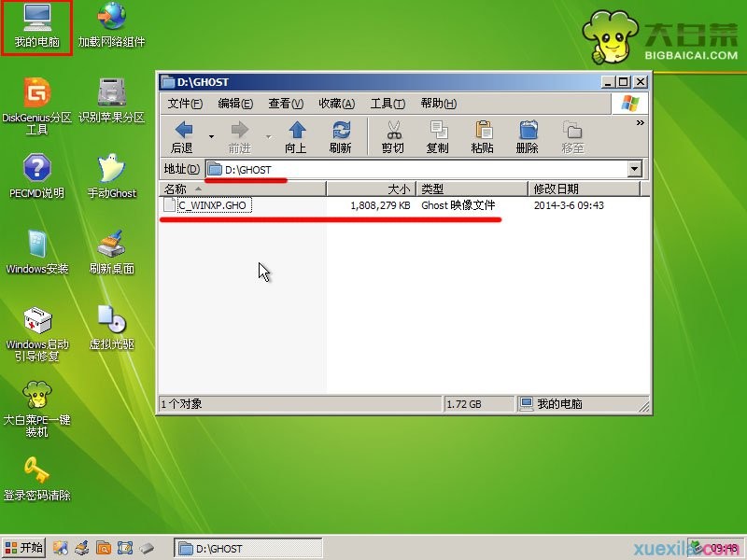Click the 删除 delete toolbar button

pos(527,136)
